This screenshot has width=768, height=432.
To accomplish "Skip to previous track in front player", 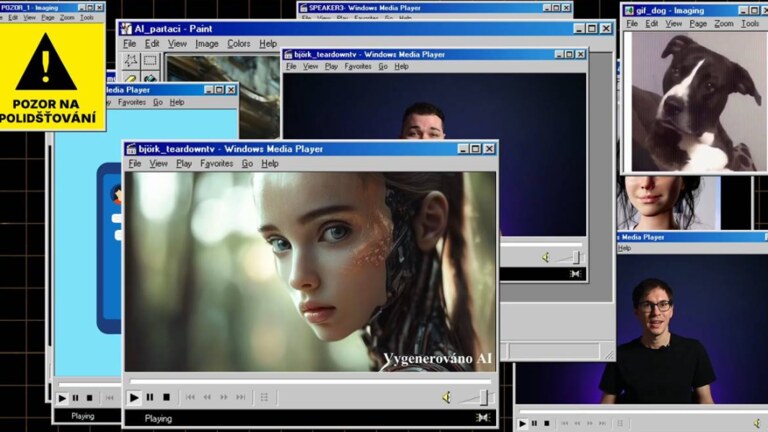I will [x=190, y=397].
